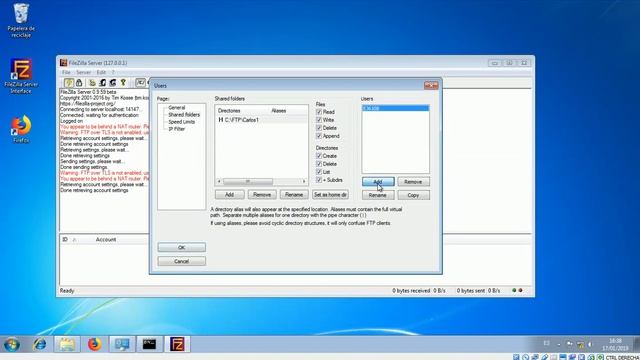The height and width of the screenshot is (360, 640).
Task: Toggle the + Subdirs checkbox
Action: pyautogui.click(x=319, y=180)
